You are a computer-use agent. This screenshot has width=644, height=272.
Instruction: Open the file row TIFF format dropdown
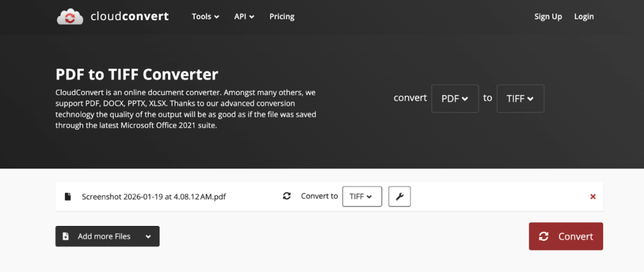coord(362,196)
